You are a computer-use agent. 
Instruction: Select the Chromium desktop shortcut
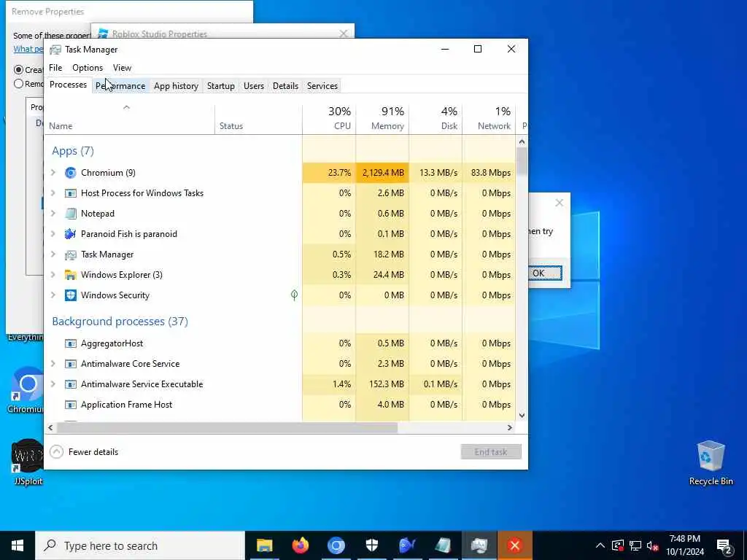(x=26, y=389)
